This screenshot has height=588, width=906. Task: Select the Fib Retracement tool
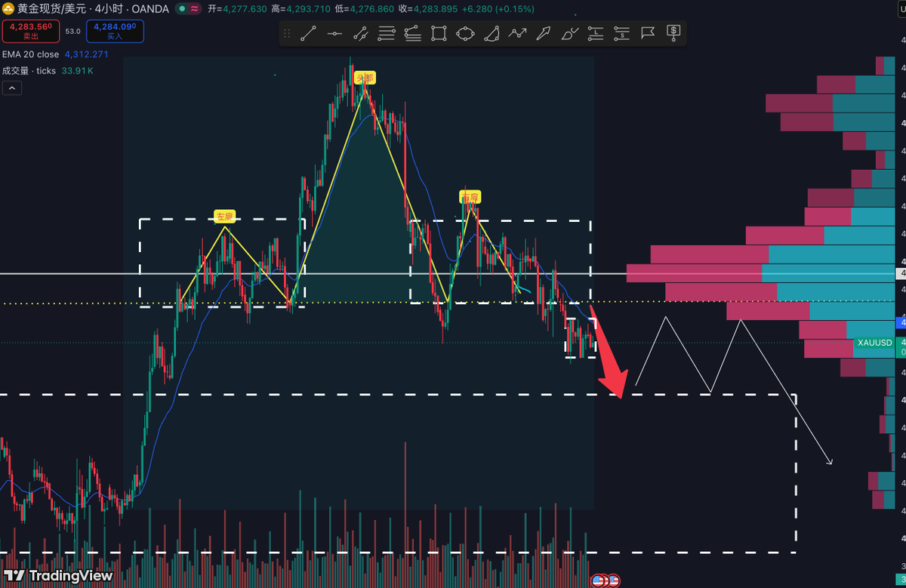(x=387, y=32)
